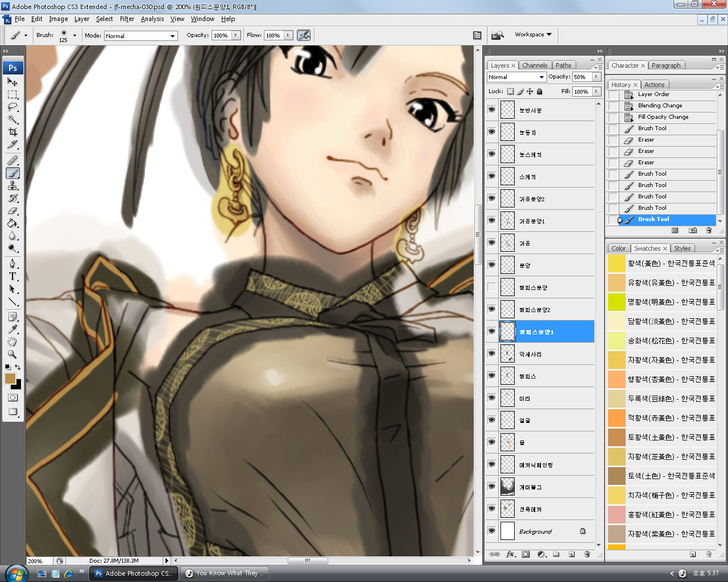Hide the 머리 layer
The image size is (728, 582).
491,398
